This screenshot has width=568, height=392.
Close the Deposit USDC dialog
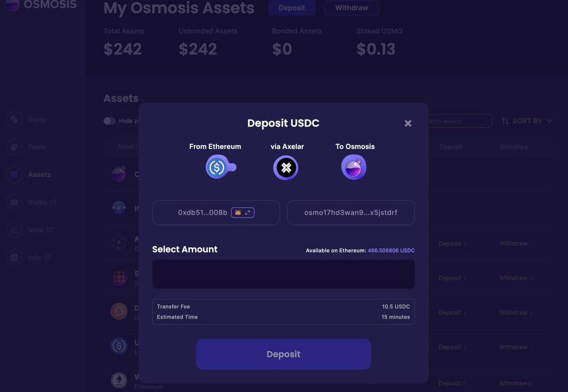(x=408, y=123)
